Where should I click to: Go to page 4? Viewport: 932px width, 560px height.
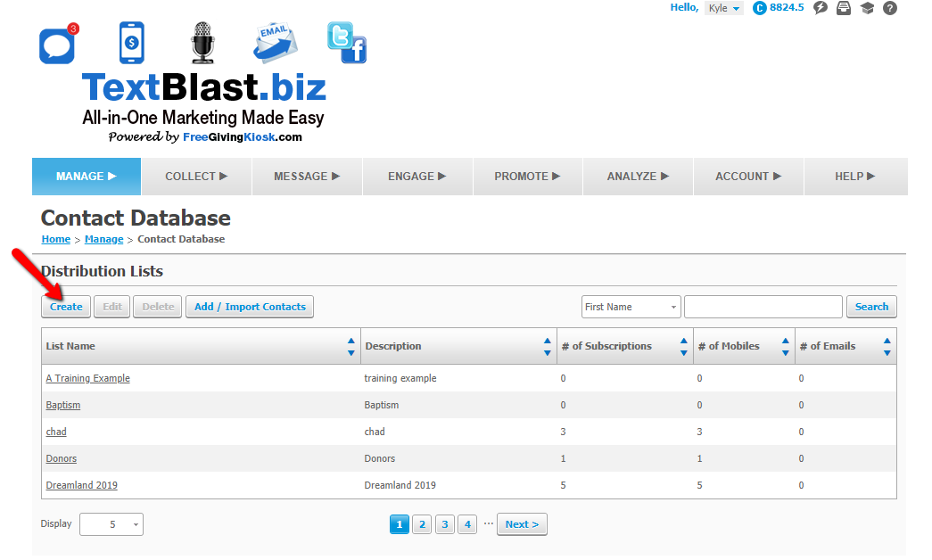click(467, 524)
